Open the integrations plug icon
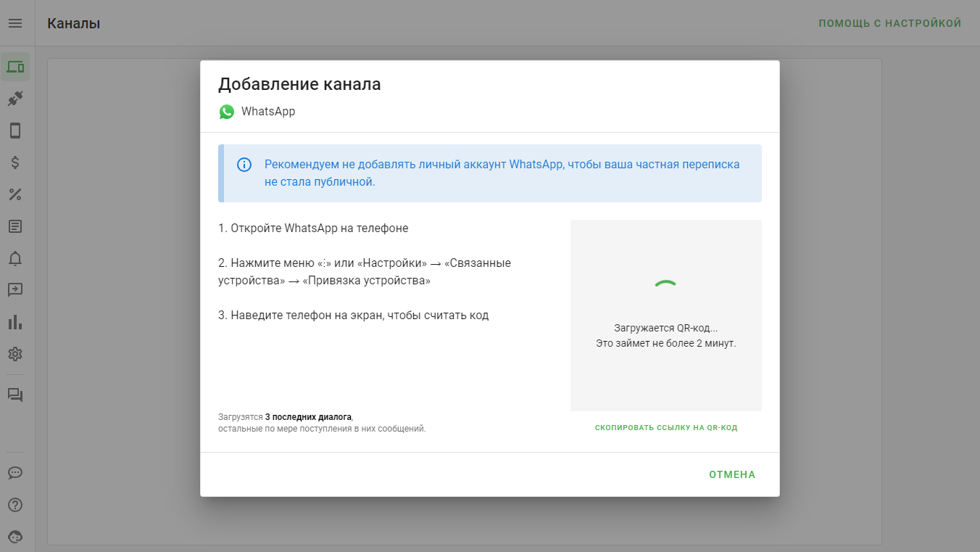 (15, 99)
